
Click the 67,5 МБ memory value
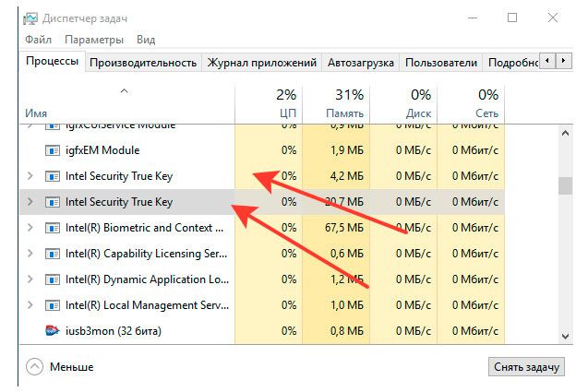[344, 228]
